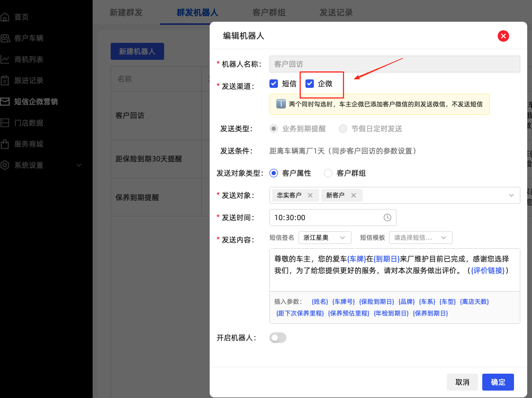Switch to the 新建群发 tab
Image resolution: width=532 pixels, height=398 pixels.
pos(126,13)
